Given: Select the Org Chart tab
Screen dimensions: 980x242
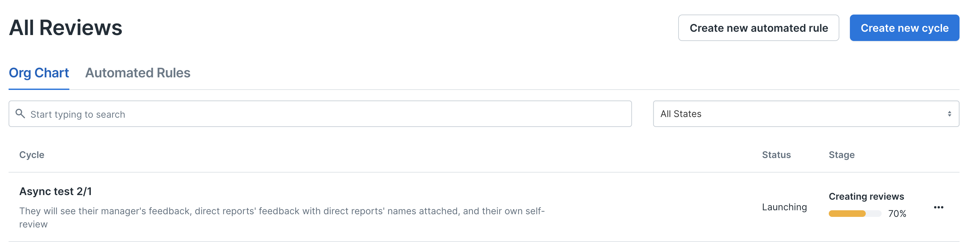Looking at the screenshot, I should click(x=39, y=73).
